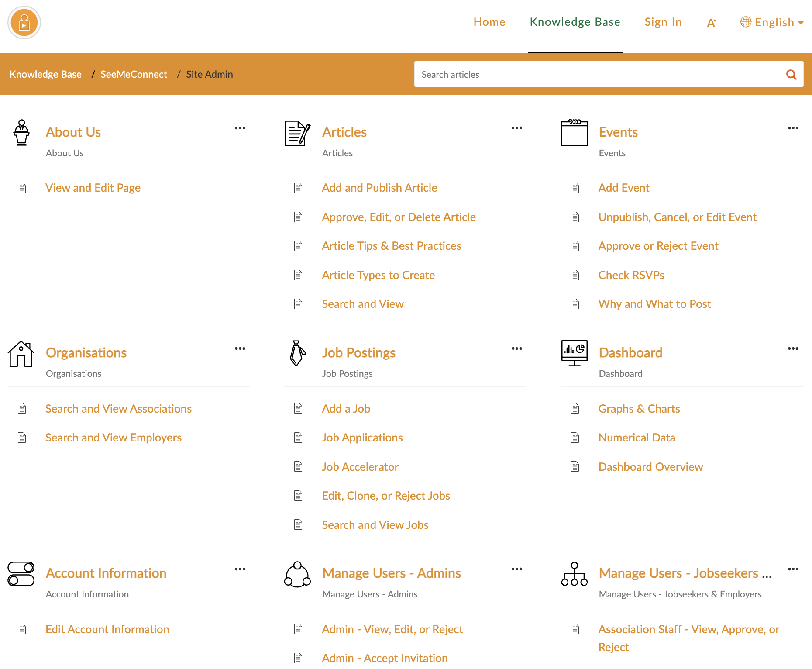This screenshot has width=812, height=669.
Task: Click the Dashboard monitor chart icon
Action: pos(574,353)
